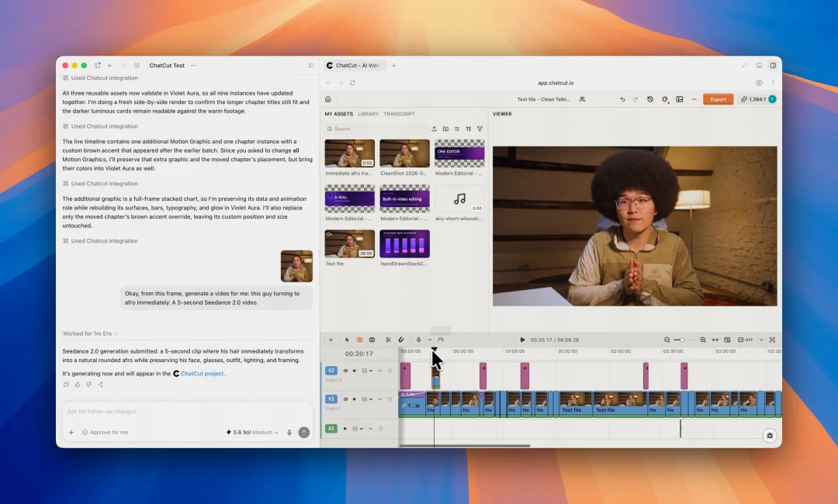Screen dimensions: 838x504
Task: Toggle the right sidebar panel in the title bar
Action: pyautogui.click(x=773, y=66)
